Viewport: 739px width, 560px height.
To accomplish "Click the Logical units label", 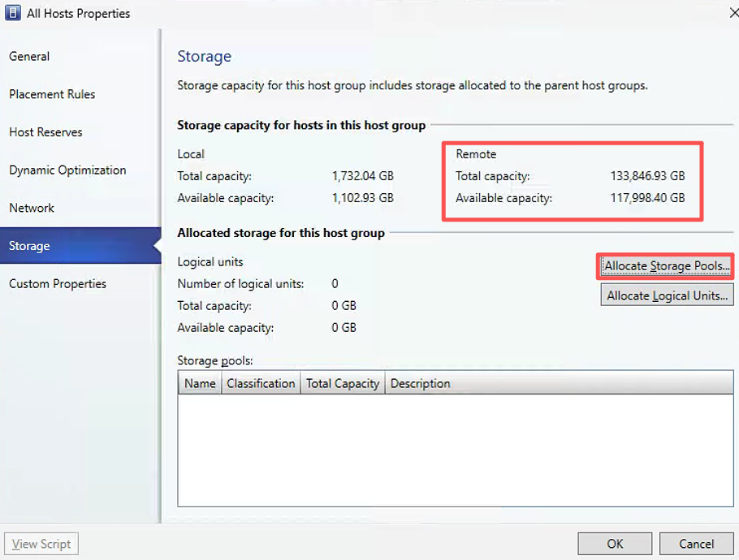I will click(210, 262).
